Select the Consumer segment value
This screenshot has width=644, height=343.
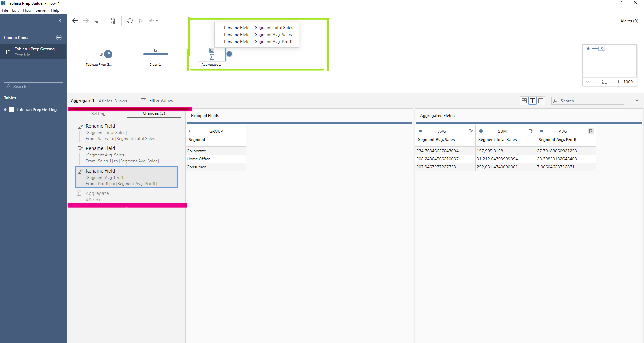tap(216, 167)
